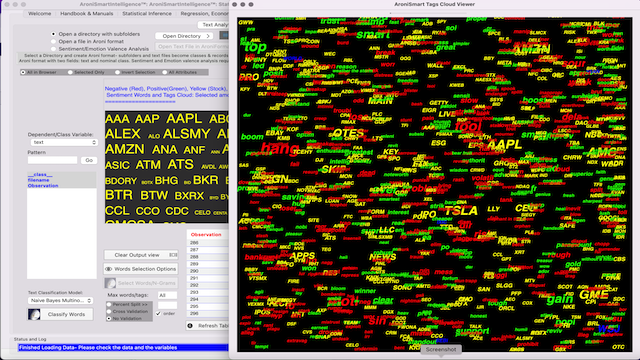
Task: Select the 'Selected Only' radio option
Action: click(70, 72)
